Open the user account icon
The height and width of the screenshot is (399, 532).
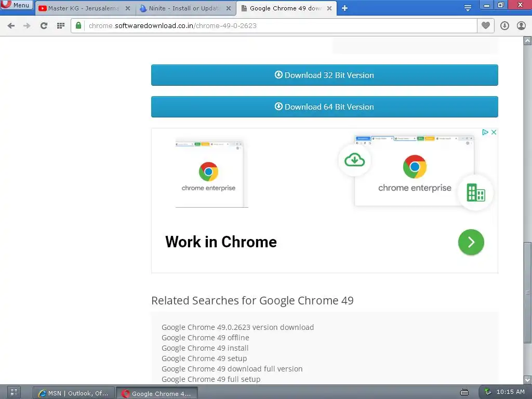tap(521, 26)
